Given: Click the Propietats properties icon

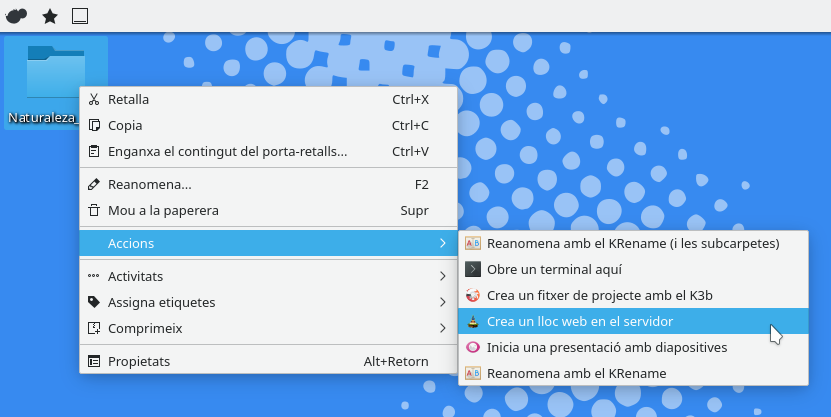Looking at the screenshot, I should pyautogui.click(x=94, y=361).
